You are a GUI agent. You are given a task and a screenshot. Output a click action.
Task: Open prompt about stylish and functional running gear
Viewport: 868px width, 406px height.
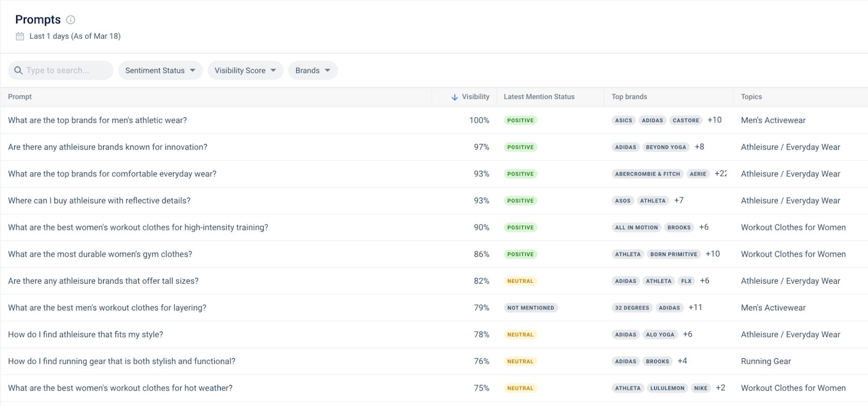click(x=122, y=361)
